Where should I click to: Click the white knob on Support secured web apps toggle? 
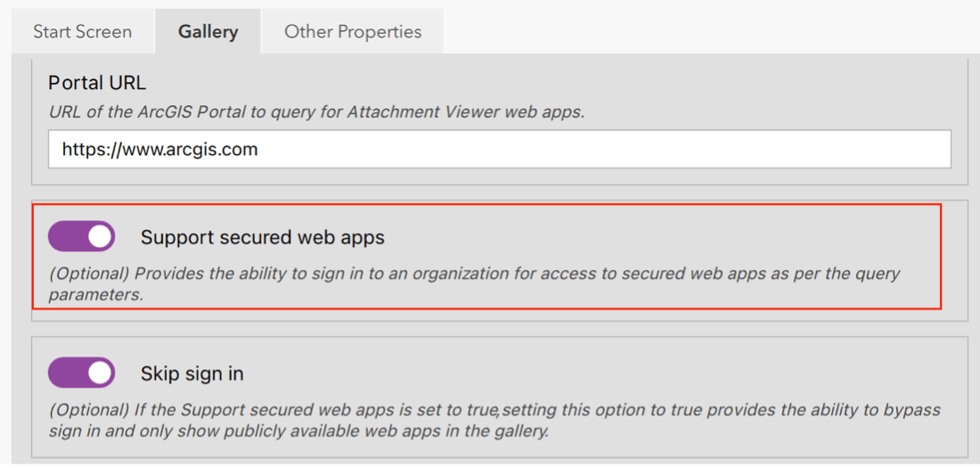pos(100,237)
